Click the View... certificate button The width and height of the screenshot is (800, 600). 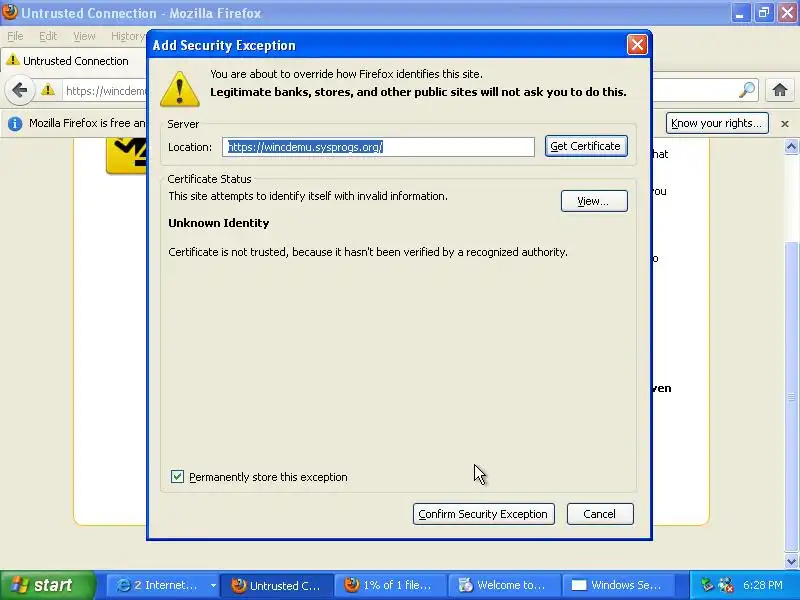594,201
